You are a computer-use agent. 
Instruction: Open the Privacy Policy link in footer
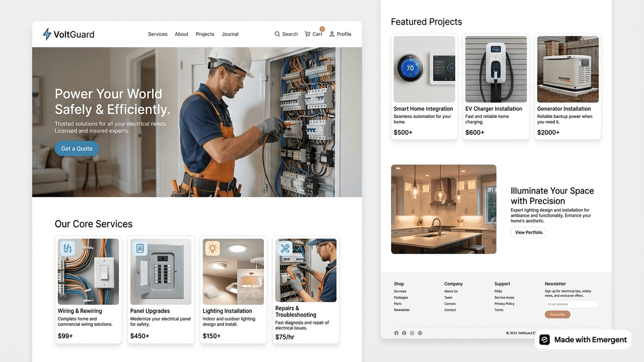504,304
